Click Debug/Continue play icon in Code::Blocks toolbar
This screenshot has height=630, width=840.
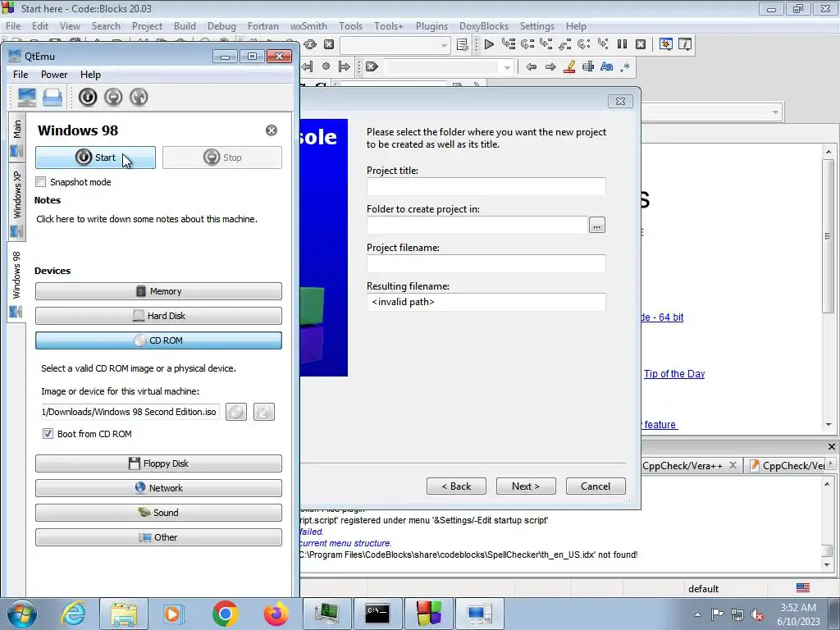pyautogui.click(x=489, y=44)
